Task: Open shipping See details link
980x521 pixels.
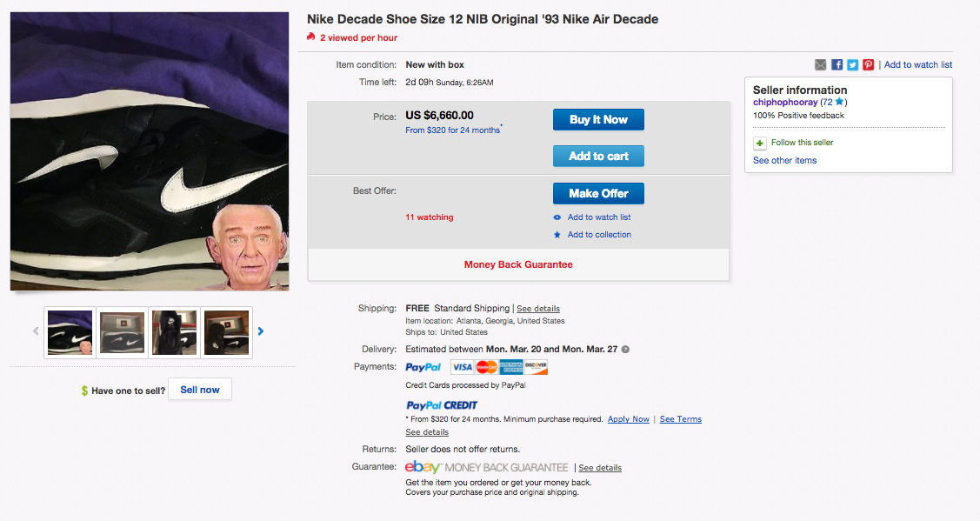Action: 538,309
